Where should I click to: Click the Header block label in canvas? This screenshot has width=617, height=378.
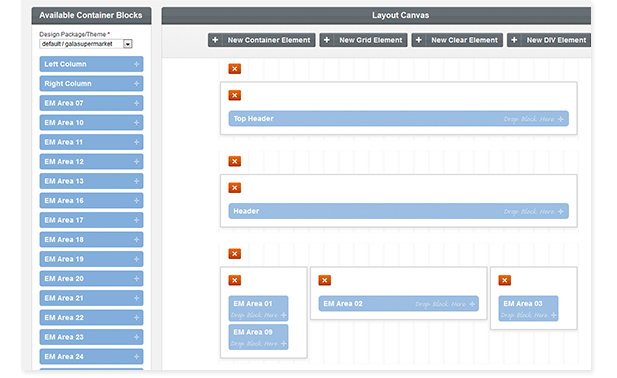click(x=246, y=211)
